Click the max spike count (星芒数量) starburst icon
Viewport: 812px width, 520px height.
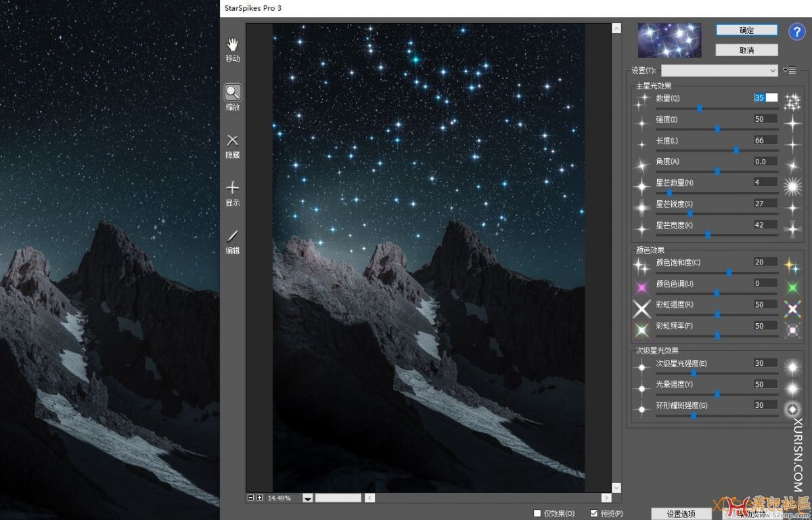tap(791, 185)
